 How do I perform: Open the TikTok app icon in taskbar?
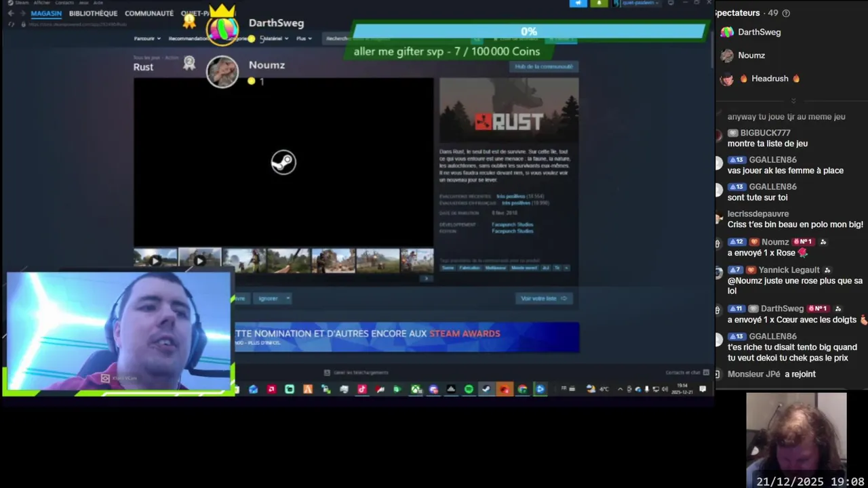pyautogui.click(x=361, y=389)
